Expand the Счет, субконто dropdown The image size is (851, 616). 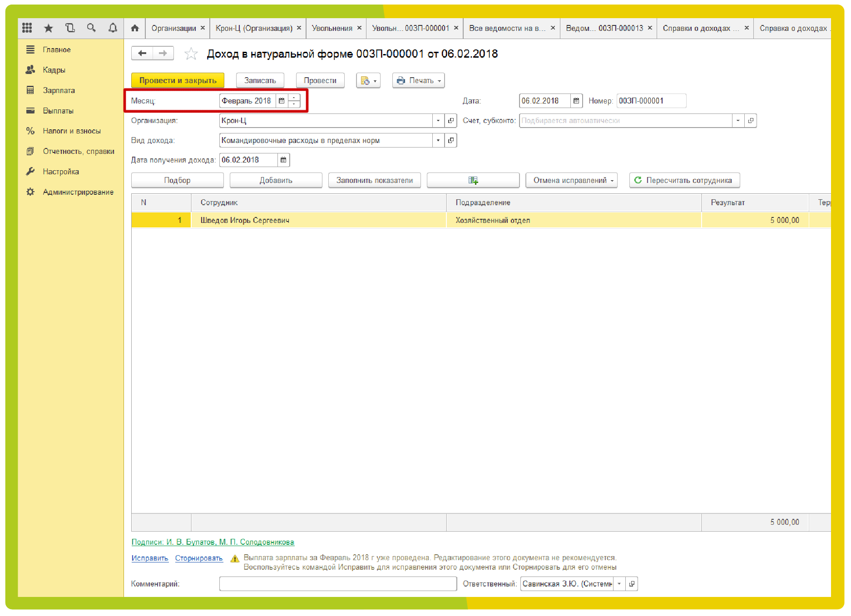point(738,121)
